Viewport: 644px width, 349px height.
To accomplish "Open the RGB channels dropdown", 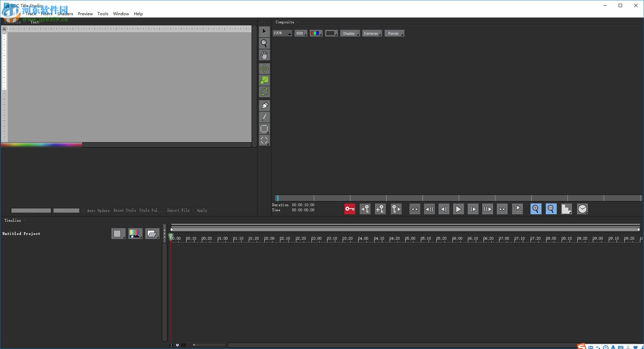I will tap(316, 33).
